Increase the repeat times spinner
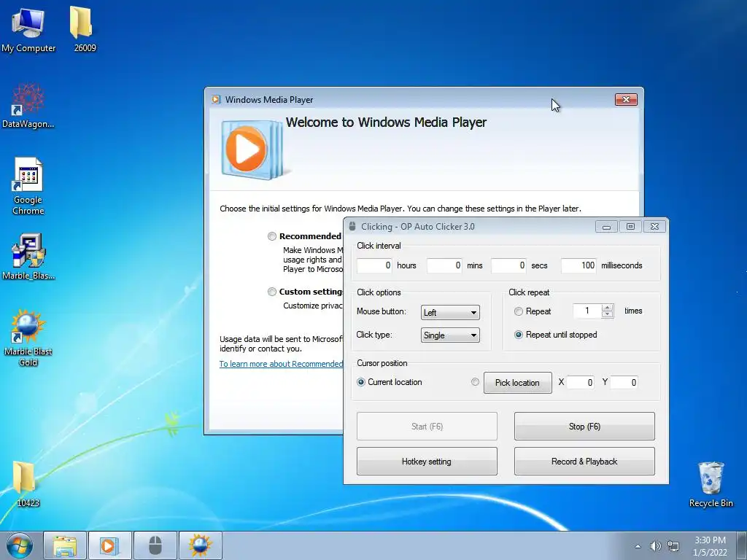747x560 pixels. (x=607, y=308)
